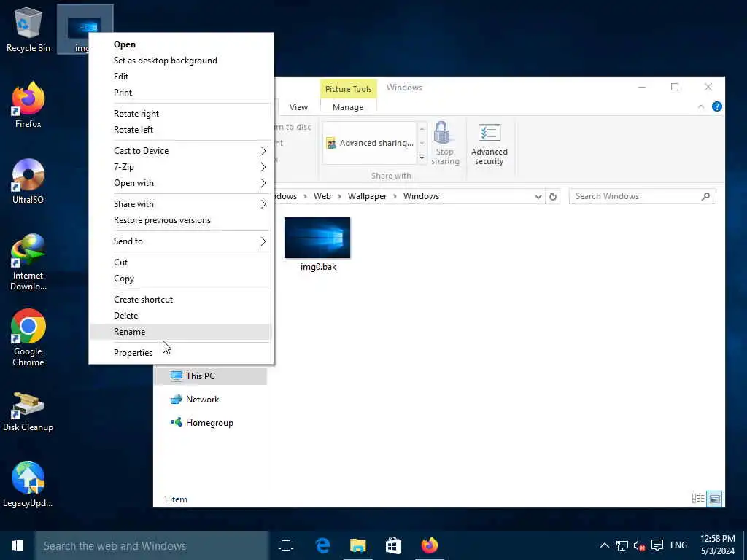Viewport: 747px width, 560px height.
Task: Select Create shortcut
Action: [181, 300]
